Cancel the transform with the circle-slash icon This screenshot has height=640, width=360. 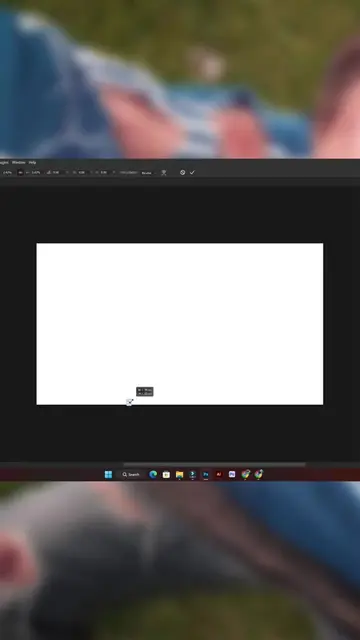[x=182, y=172]
